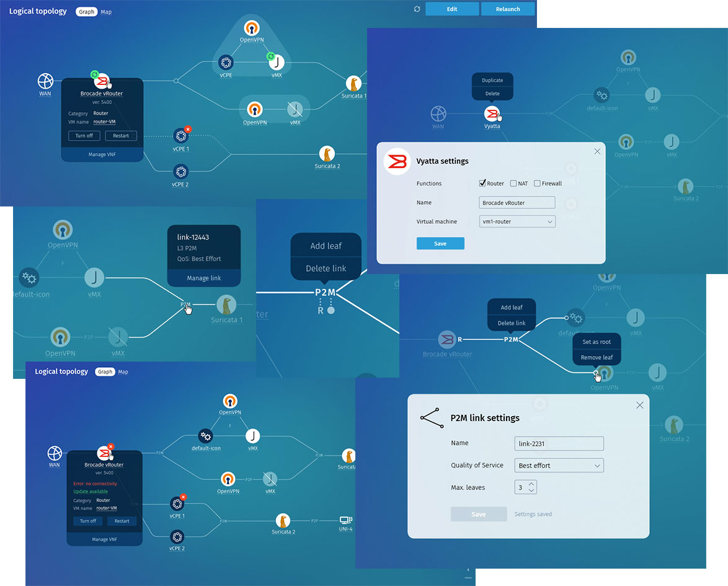Click the Relaunch button
The width and height of the screenshot is (728, 586).
coord(508,9)
